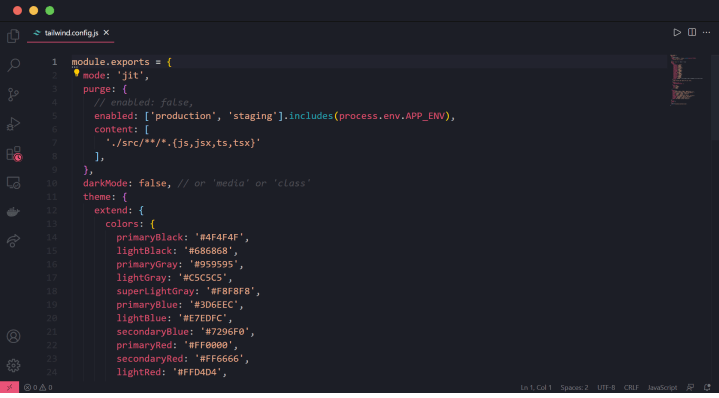Click the 'includes' method call
The width and height of the screenshot is (719, 398).
tap(311, 116)
